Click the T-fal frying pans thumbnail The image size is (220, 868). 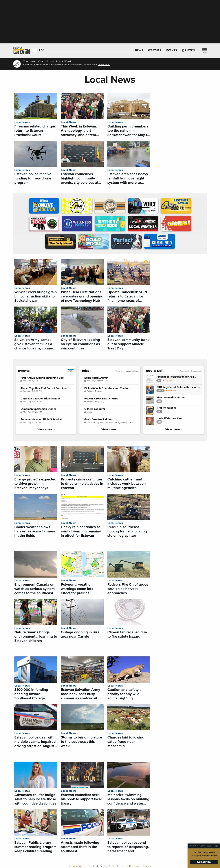point(150,410)
